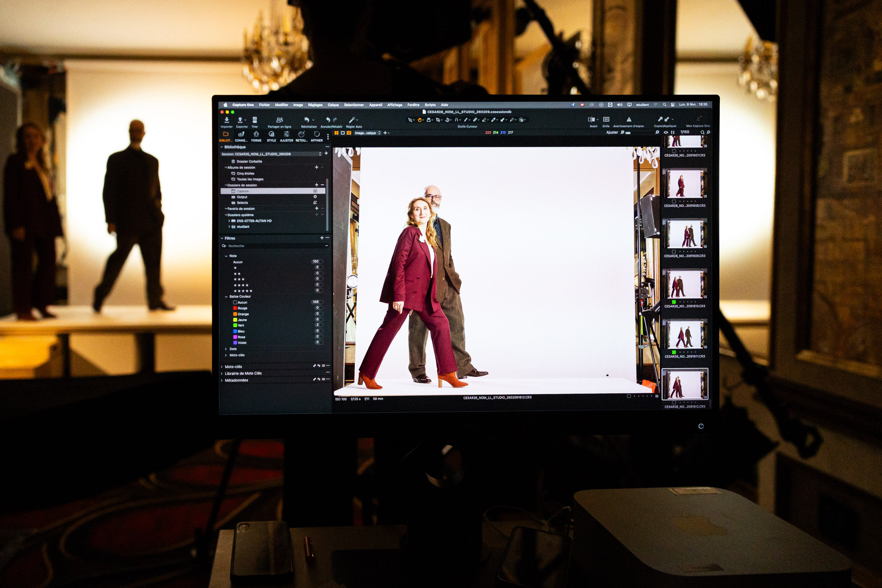Toggle proof margin eye icon in viewer bar
The image size is (882, 588).
349,133
